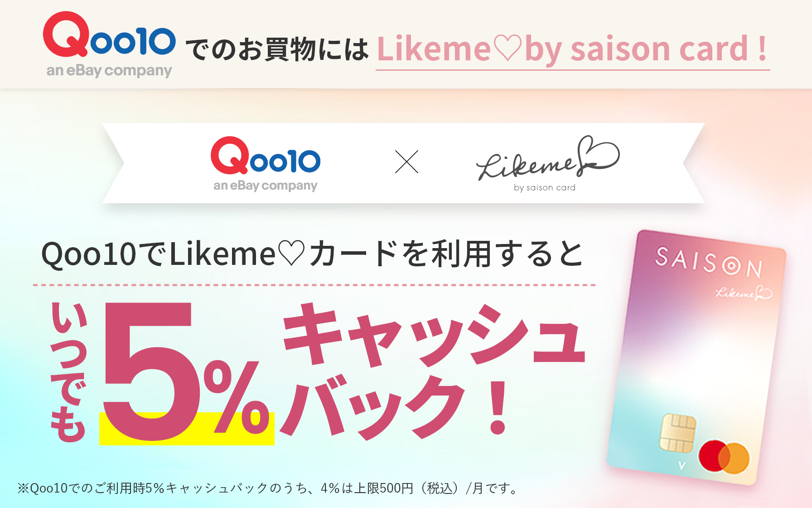Click the Likeme signature on card
This screenshot has width=812, height=508.
click(744, 293)
